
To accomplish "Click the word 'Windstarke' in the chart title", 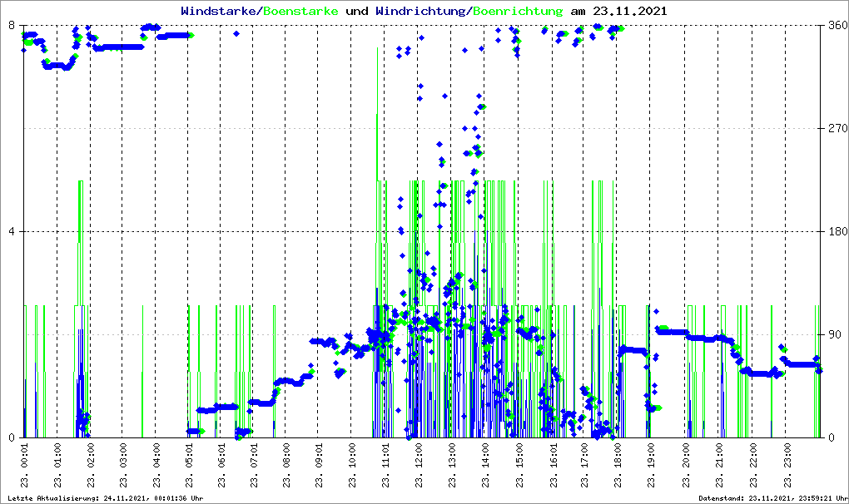I will (x=218, y=11).
